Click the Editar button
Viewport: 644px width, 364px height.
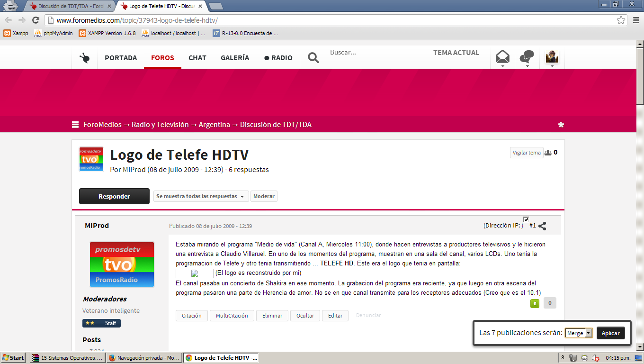pyautogui.click(x=335, y=316)
